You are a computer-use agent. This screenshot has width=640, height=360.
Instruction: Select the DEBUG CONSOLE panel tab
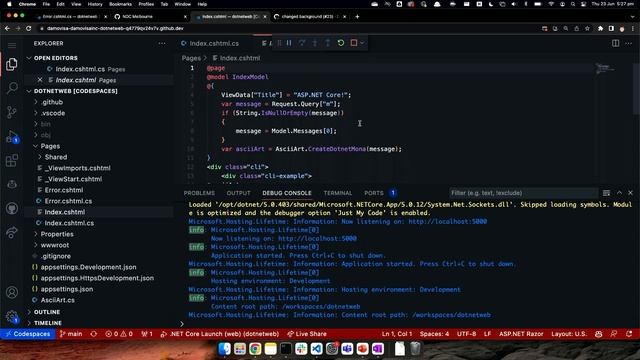click(287, 193)
